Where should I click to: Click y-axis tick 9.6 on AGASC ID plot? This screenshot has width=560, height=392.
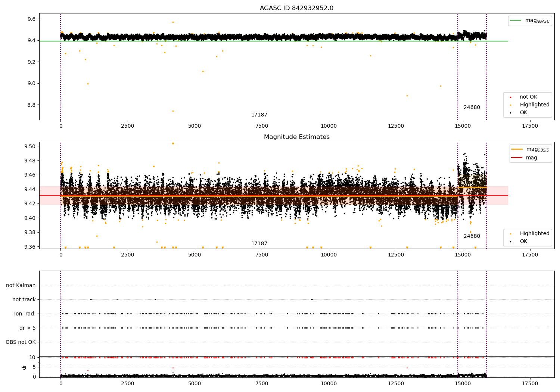tap(31, 19)
